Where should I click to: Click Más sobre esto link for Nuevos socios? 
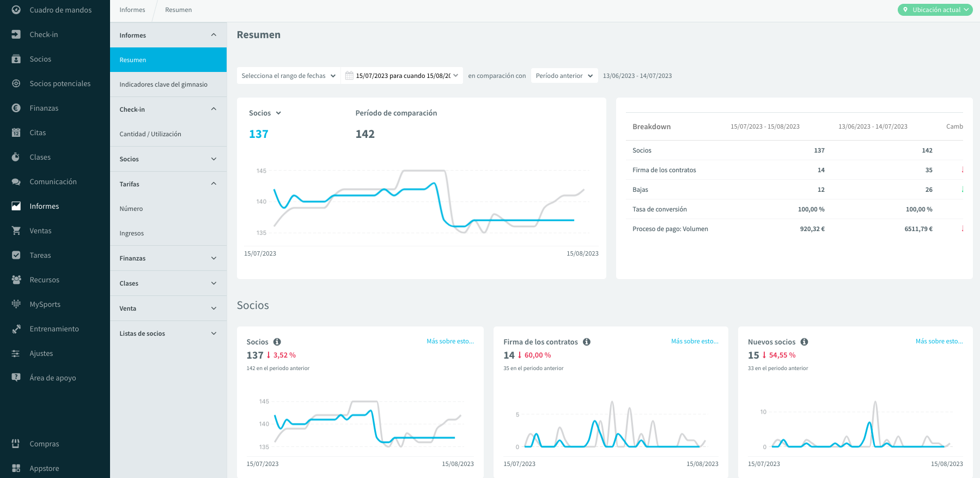click(939, 341)
